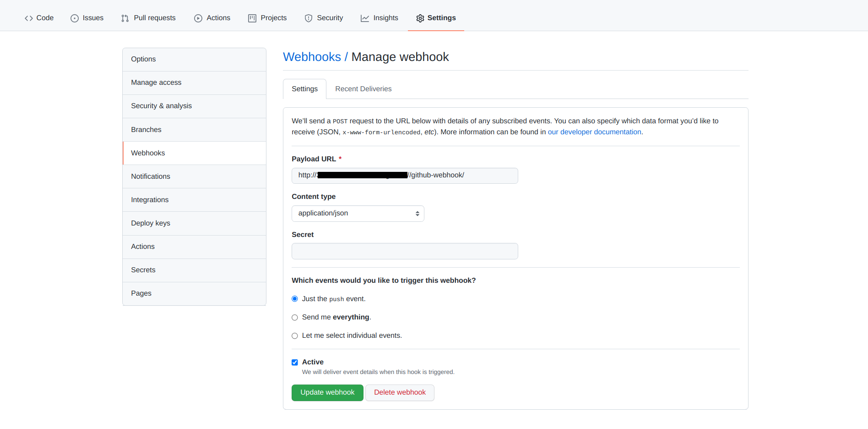
Task: Open Deploy keys in the sidebar
Action: click(x=194, y=223)
